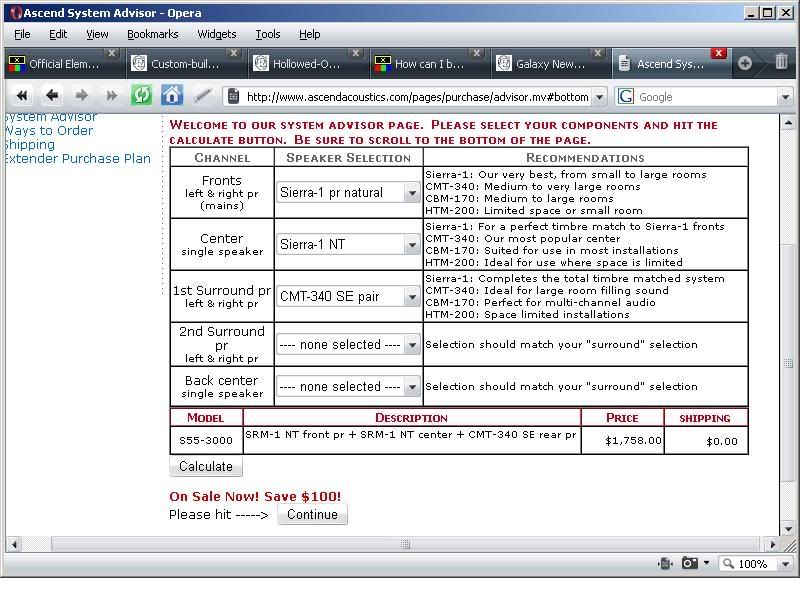Click the Rewind navigation icon

[21, 95]
